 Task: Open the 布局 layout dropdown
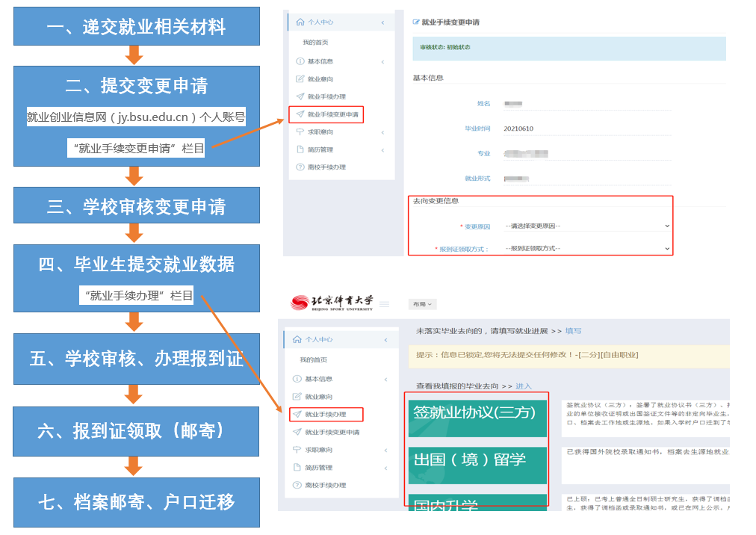(x=422, y=304)
